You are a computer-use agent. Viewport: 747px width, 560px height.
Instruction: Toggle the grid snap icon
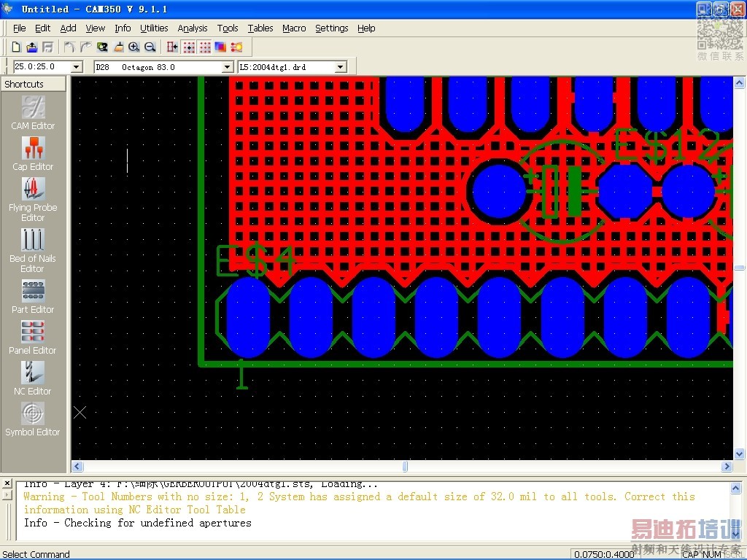189,47
